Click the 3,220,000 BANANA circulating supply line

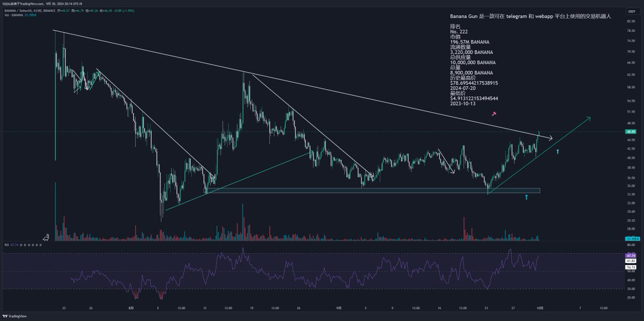pos(472,52)
